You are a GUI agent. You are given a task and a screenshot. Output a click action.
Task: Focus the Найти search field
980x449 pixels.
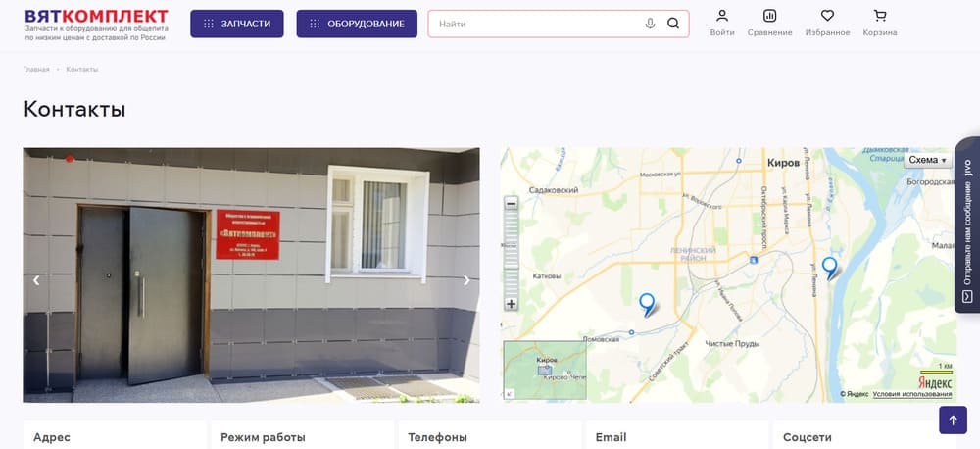click(537, 24)
